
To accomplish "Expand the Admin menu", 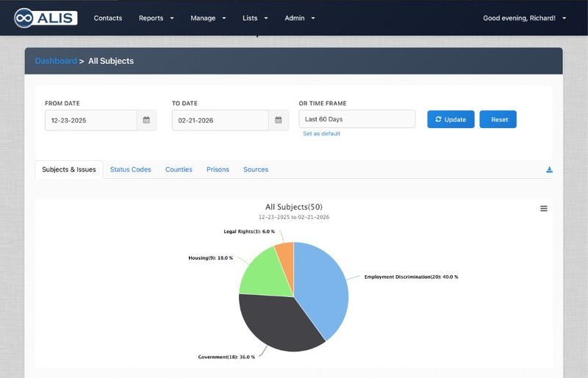I will [300, 18].
